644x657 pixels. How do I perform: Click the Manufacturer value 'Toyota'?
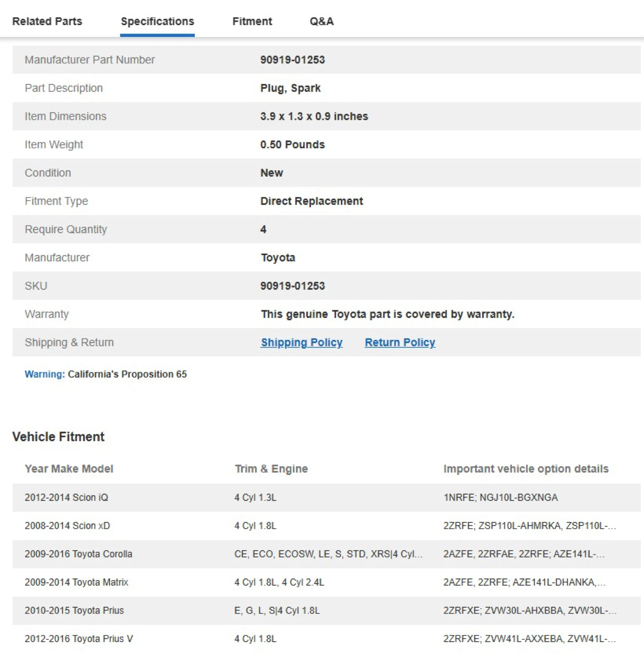click(x=278, y=258)
